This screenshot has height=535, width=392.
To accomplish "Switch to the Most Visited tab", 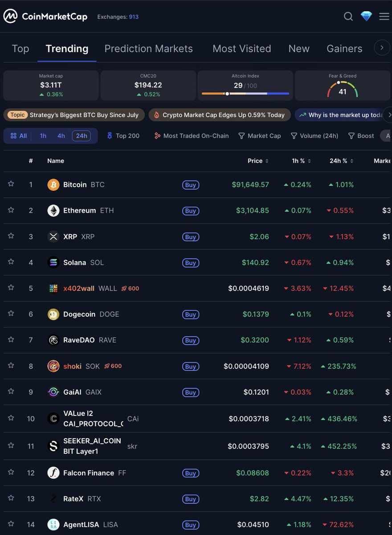I will [242, 48].
